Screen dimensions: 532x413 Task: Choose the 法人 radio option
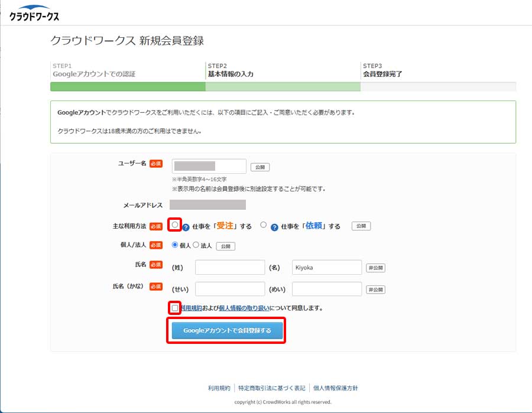pyautogui.click(x=196, y=245)
